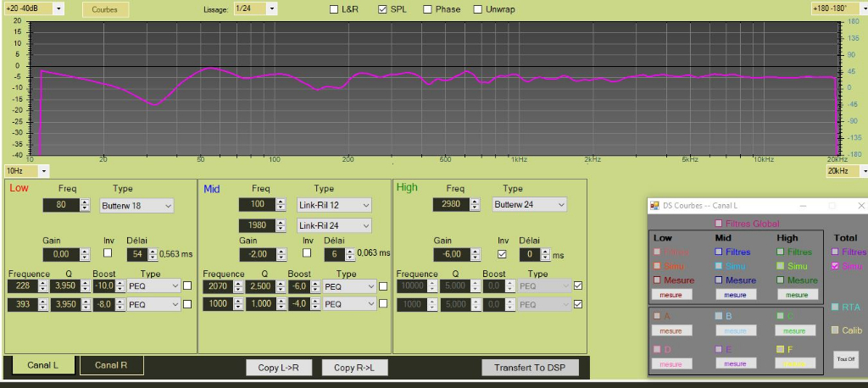Image resolution: width=868 pixels, height=388 pixels.
Task: Select the Canal L tab
Action: (x=42, y=365)
